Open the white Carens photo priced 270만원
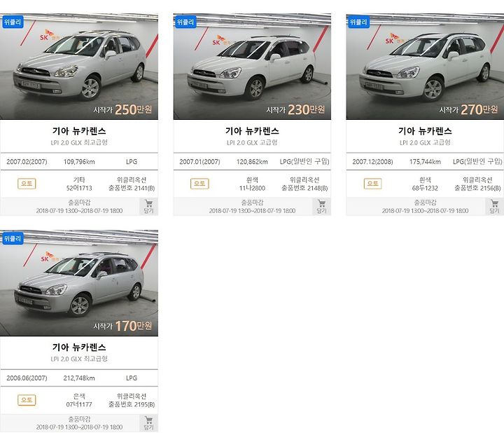Viewport: 504px width, 433px height. [x=425, y=67]
